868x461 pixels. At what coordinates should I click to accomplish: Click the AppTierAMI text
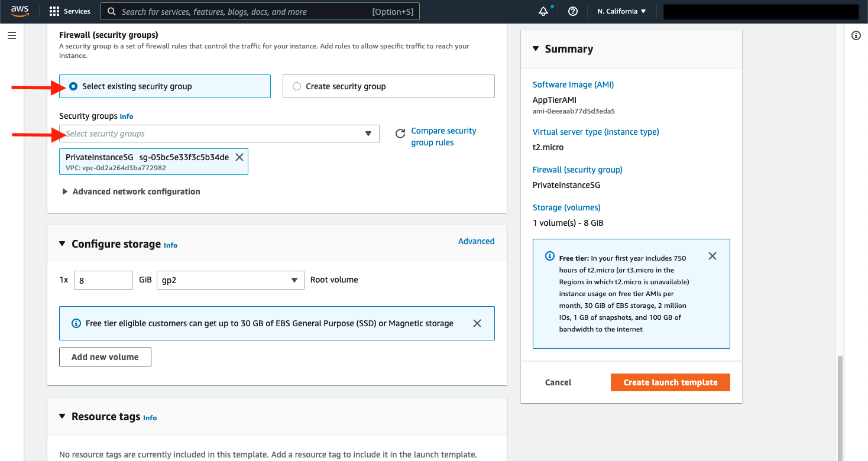click(x=554, y=100)
